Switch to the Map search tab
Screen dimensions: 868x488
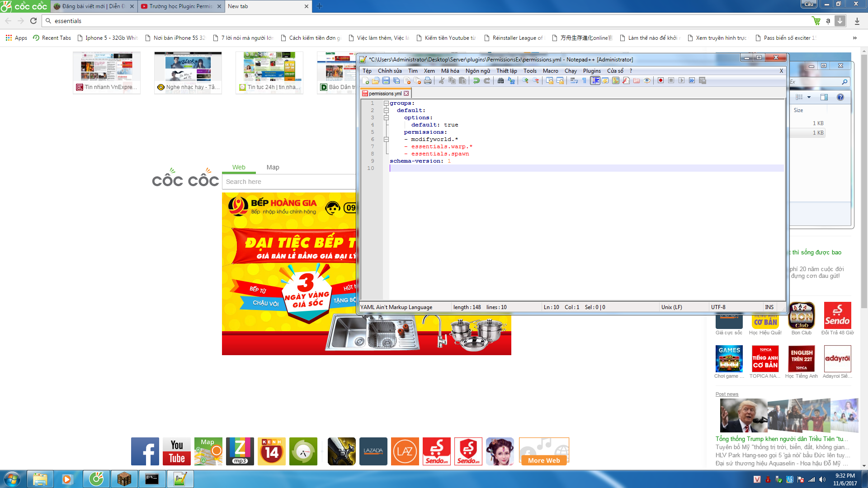point(273,167)
